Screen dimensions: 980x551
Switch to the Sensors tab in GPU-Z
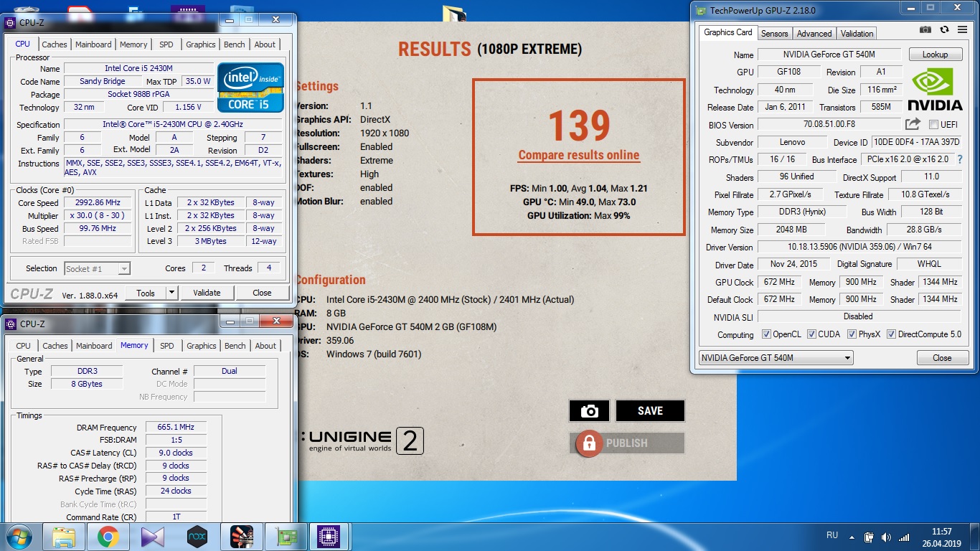click(x=774, y=34)
